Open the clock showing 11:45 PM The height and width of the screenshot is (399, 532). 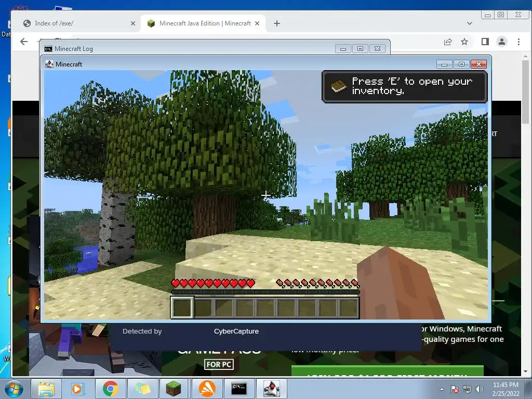click(506, 389)
